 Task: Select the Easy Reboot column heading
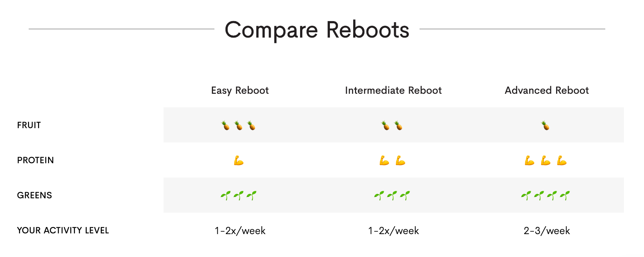[x=240, y=90]
